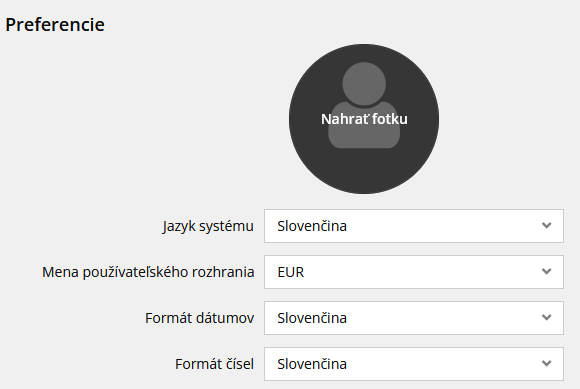Open the Jazyk systému dropdown
The width and height of the screenshot is (580, 389).
pos(414,226)
